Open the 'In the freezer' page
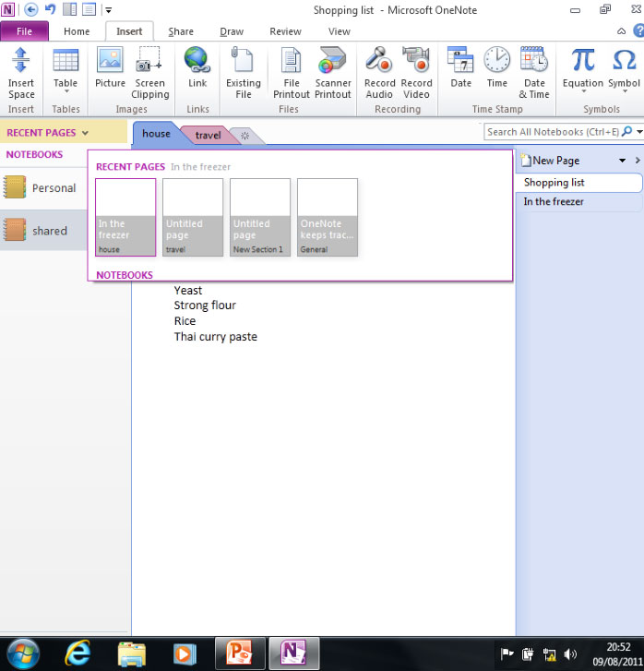Screen dimensions: 644x671 click(554, 202)
